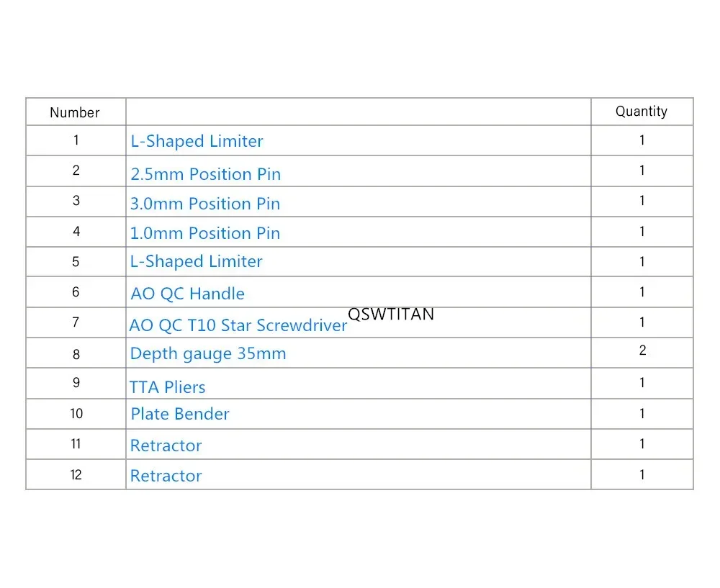Select the 1.0mm Position Pin entry

204,233
